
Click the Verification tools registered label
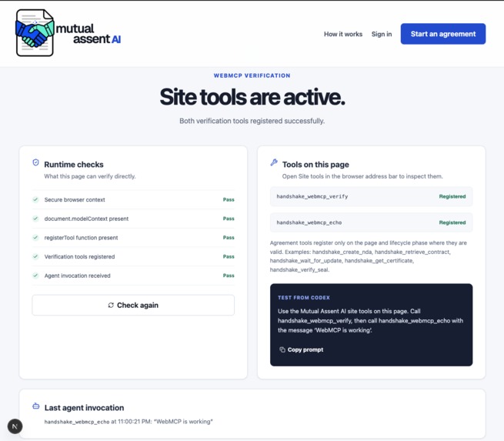79,256
